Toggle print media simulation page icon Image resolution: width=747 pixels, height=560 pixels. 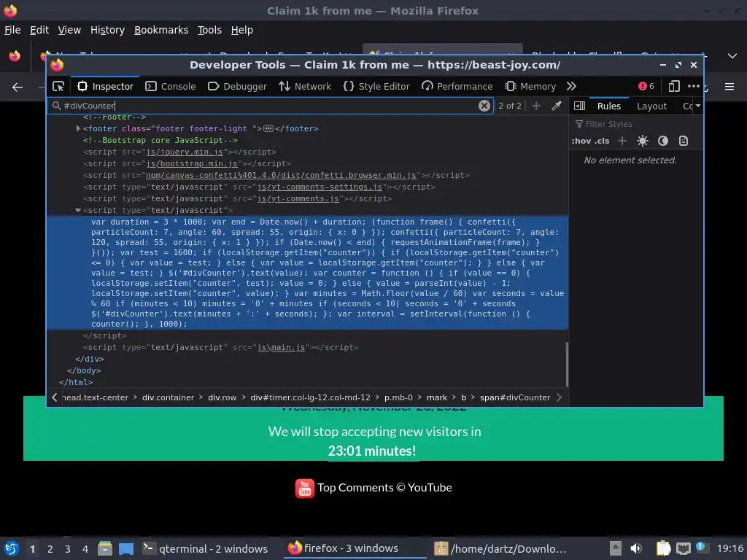click(x=684, y=141)
